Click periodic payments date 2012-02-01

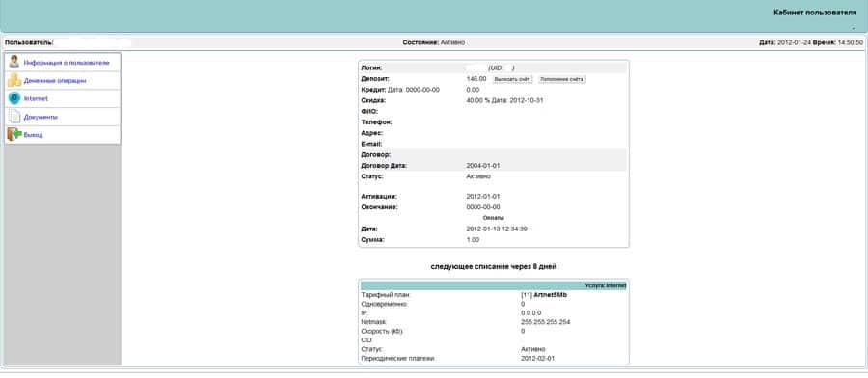tap(537, 358)
